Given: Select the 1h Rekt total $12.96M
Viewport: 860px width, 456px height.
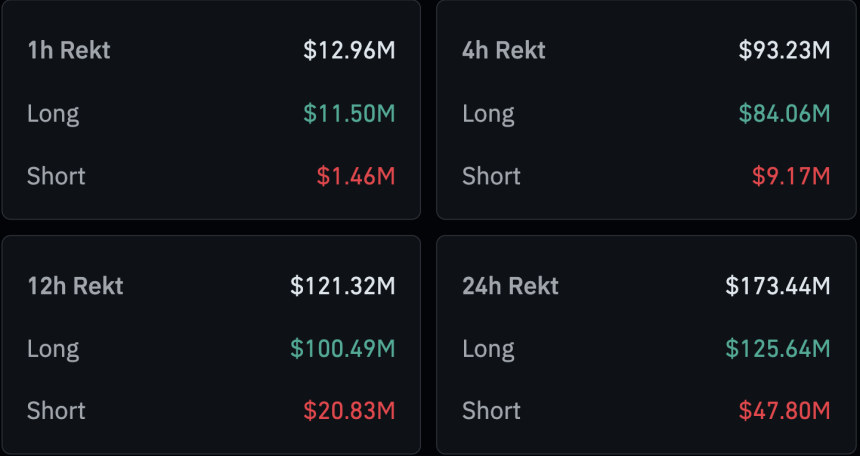Looking at the screenshot, I should tap(349, 51).
